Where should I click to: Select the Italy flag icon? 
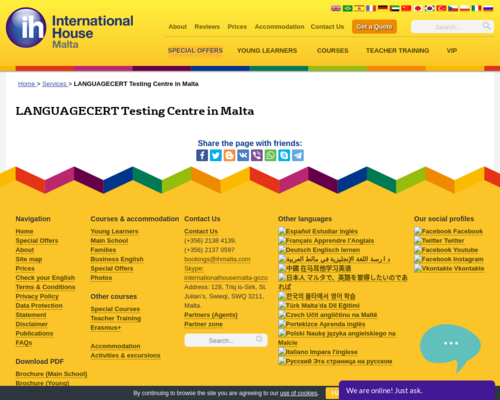point(476,8)
